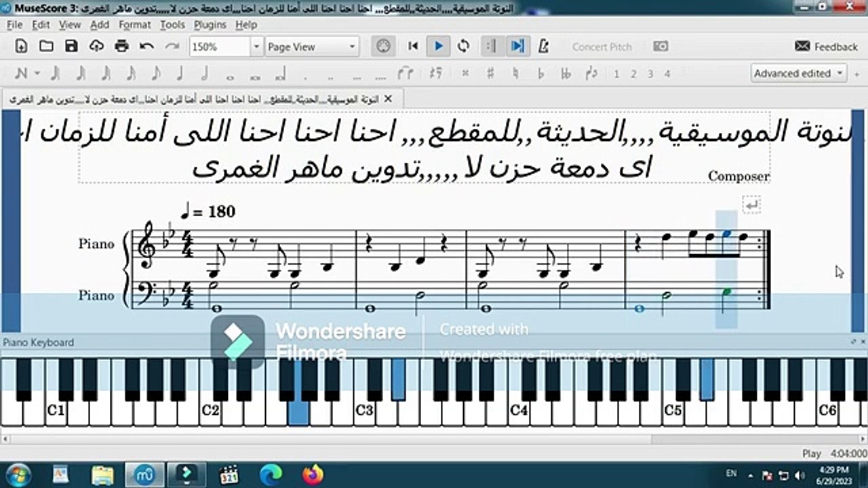The height and width of the screenshot is (488, 868).
Task: Create a new score
Action: coord(22,46)
